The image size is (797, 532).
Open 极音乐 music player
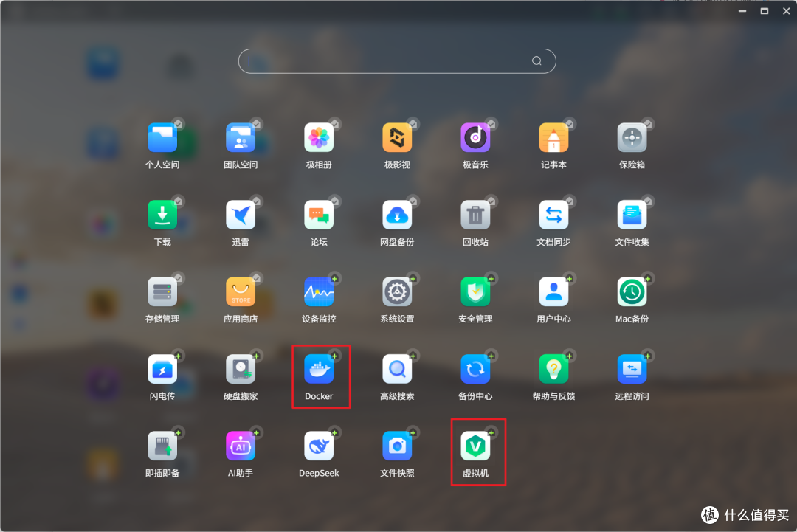[x=475, y=138]
